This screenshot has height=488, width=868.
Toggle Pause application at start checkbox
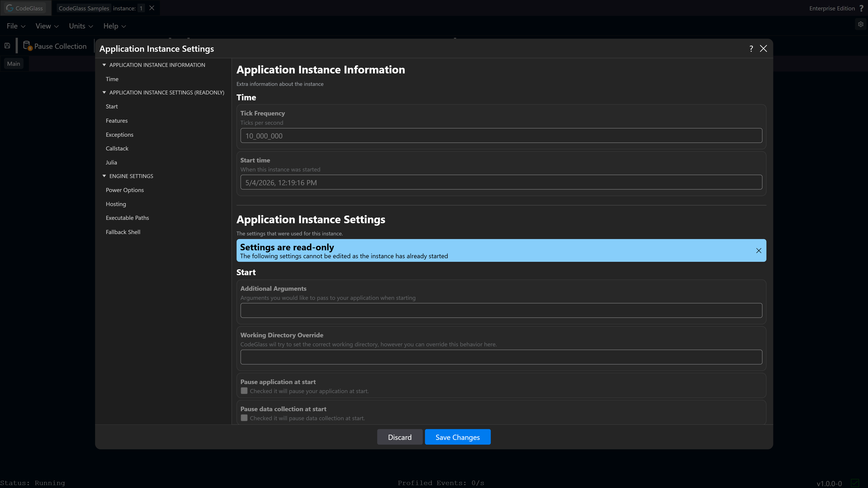(244, 391)
